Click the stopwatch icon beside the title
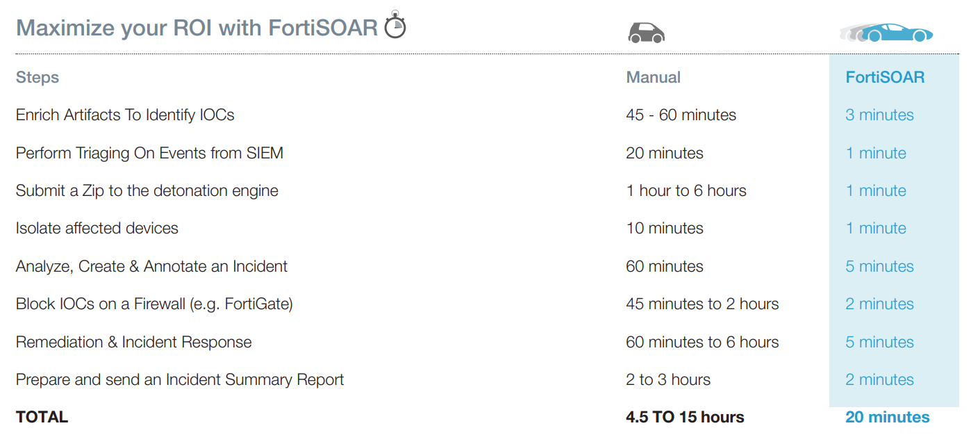The height and width of the screenshot is (444, 980). point(395,24)
